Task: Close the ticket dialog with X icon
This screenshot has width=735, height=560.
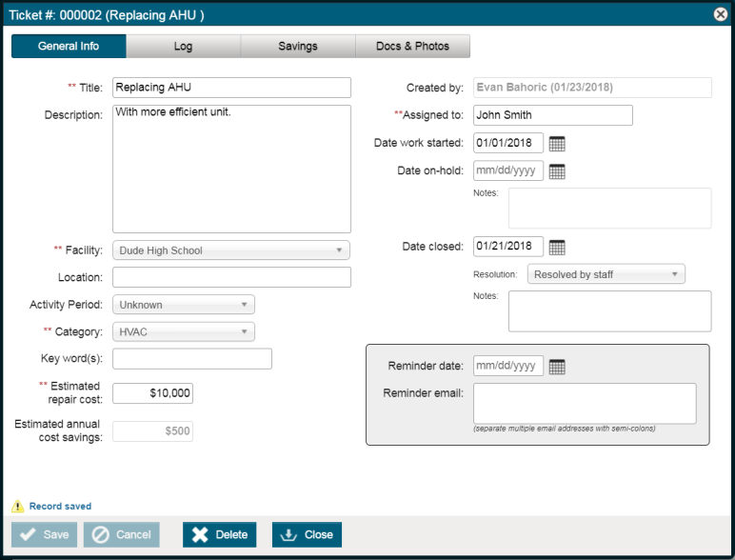Action: pyautogui.click(x=721, y=14)
